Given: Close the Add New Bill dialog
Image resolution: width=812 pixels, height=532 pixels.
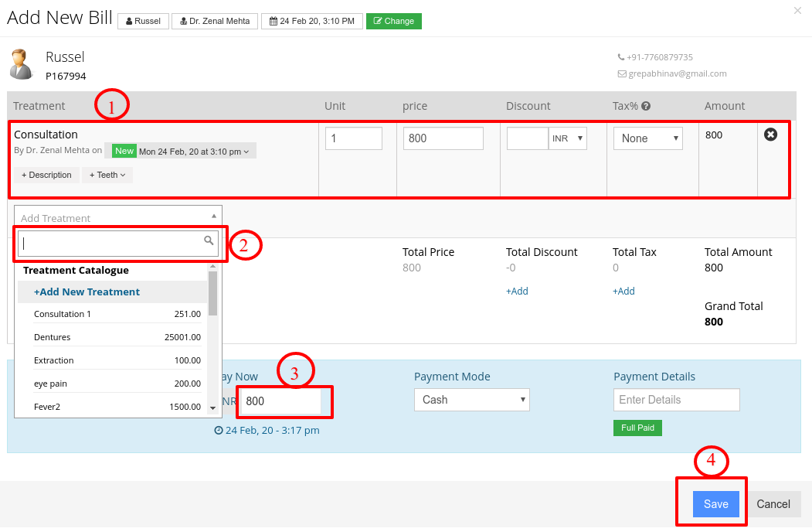Looking at the screenshot, I should (797, 10).
